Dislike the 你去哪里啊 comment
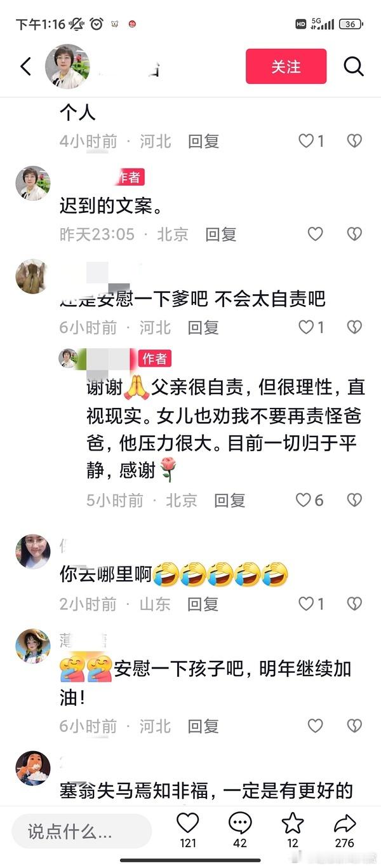Viewport: 381px width, 868px height. [x=354, y=604]
